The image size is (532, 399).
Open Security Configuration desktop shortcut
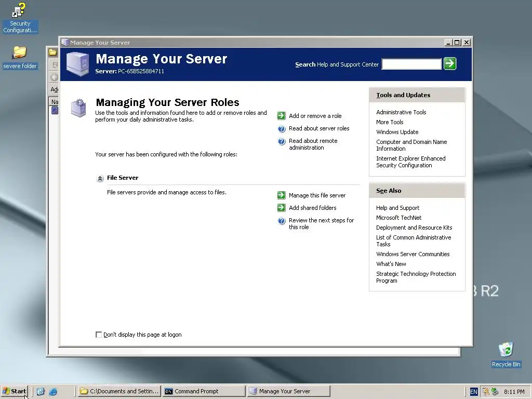(x=20, y=18)
